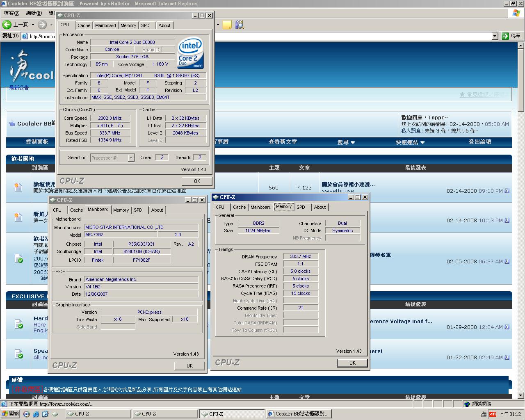Go to last post arrow for 02-05-2008 06:37 AM

[x=507, y=261]
